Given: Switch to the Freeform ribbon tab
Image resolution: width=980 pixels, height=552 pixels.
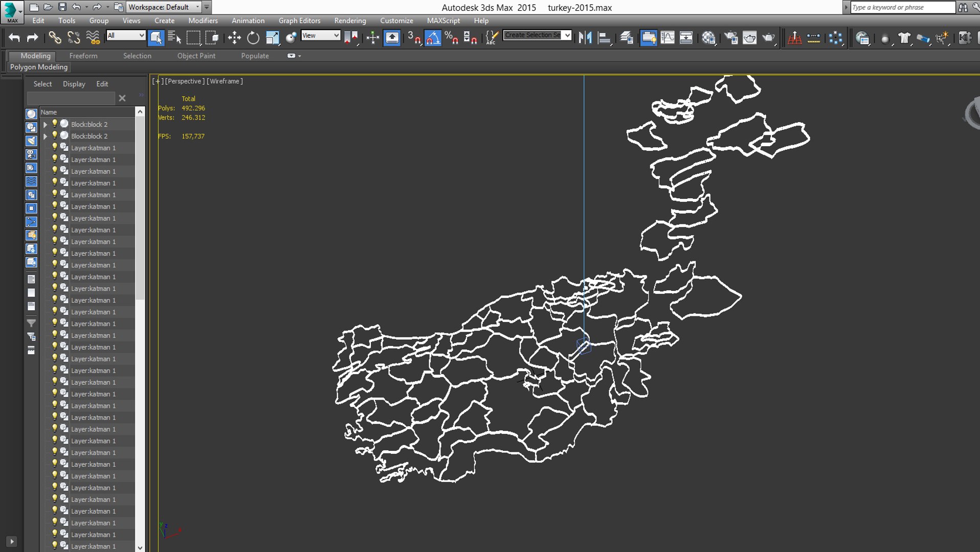Looking at the screenshot, I should (83, 56).
